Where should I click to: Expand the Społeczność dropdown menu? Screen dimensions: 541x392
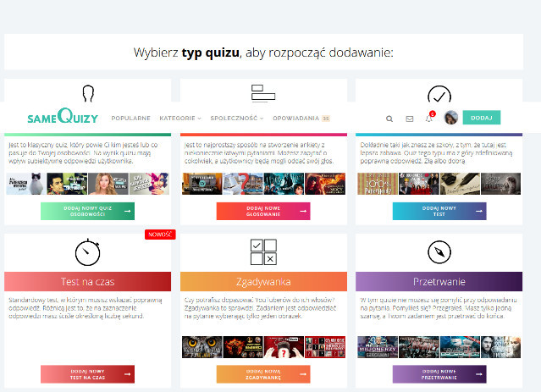(237, 119)
